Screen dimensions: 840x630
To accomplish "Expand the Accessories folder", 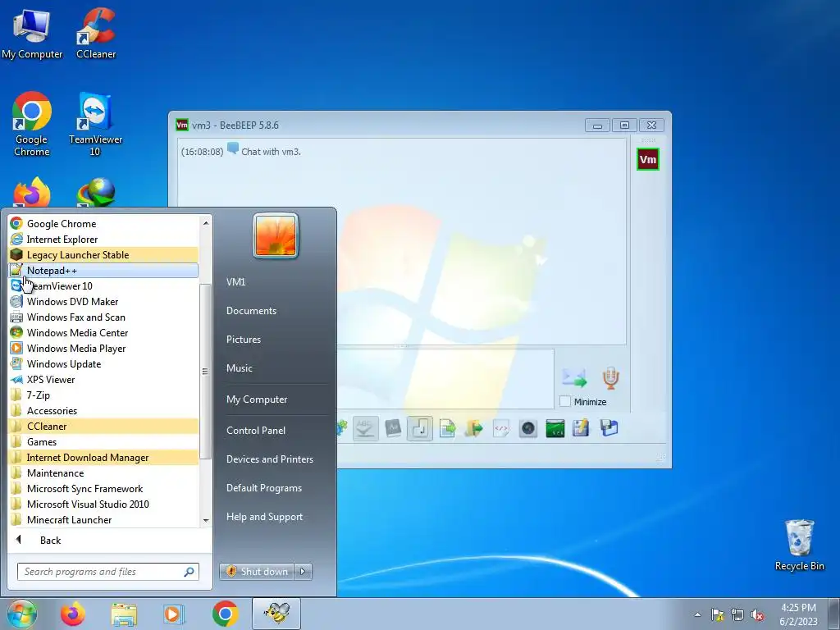I will coord(103,410).
